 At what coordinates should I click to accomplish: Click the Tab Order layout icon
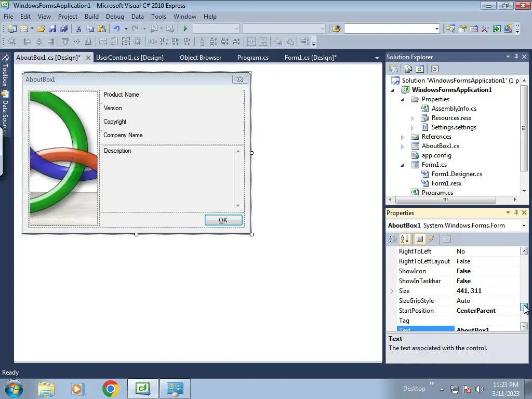click(304, 42)
